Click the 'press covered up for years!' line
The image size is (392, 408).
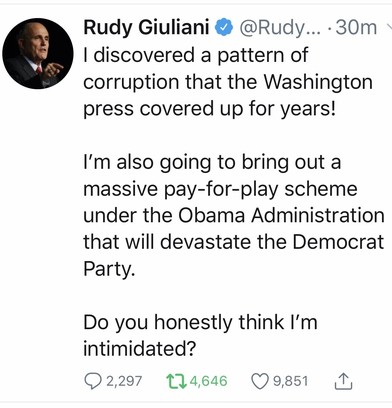(209, 109)
